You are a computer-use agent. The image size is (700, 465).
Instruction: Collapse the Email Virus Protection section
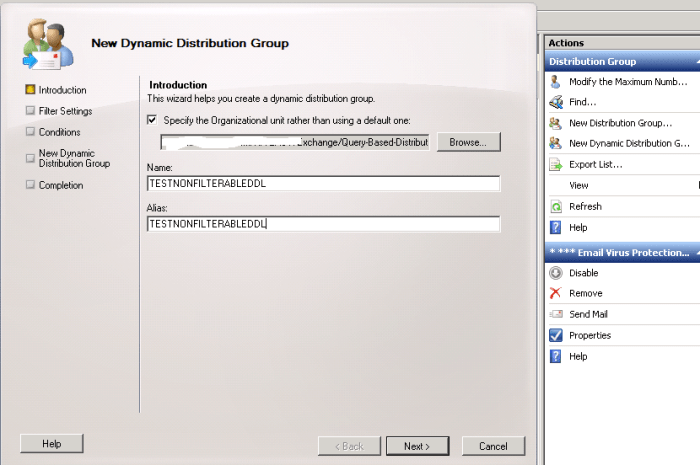[x=697, y=252]
